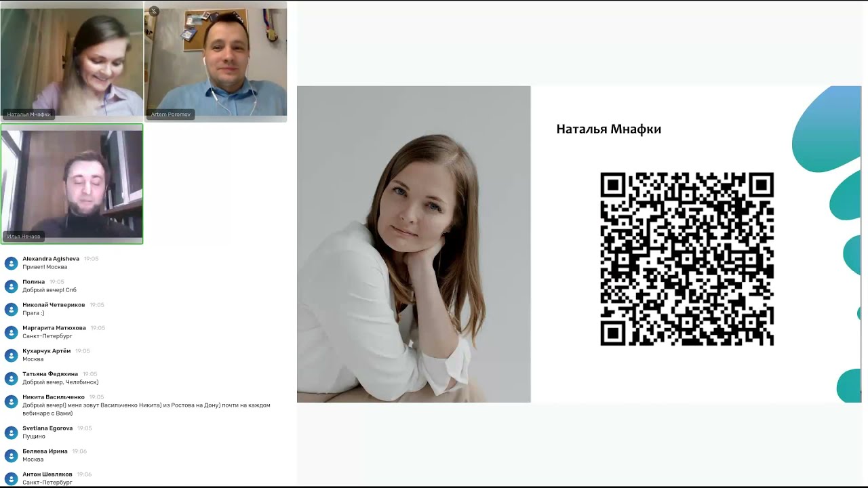Click Беляева Ирина's avatar in chat
The height and width of the screenshot is (488, 868).
(x=11, y=455)
